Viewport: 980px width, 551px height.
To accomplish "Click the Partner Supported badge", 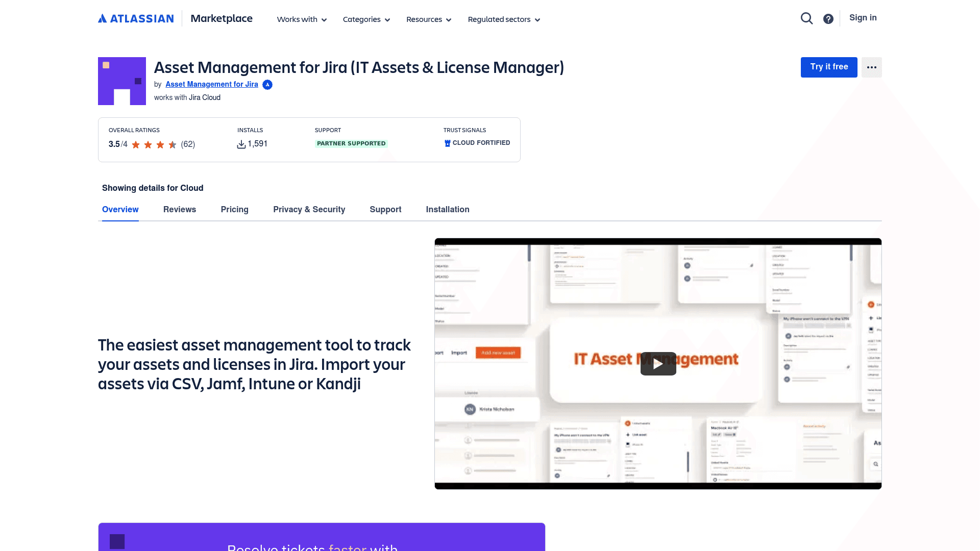I will (x=351, y=143).
